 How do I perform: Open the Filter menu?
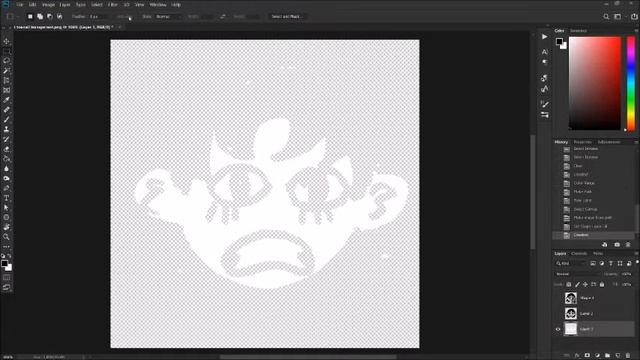(113, 5)
